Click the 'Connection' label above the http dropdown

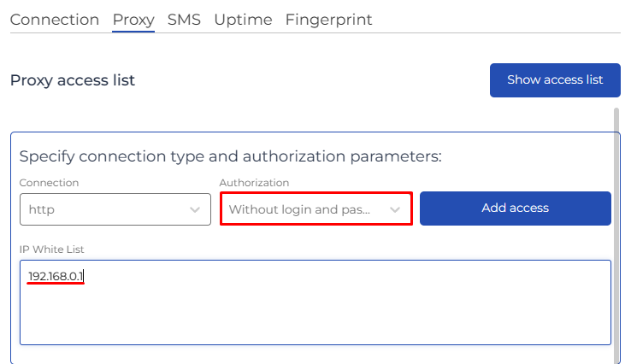coord(49,183)
